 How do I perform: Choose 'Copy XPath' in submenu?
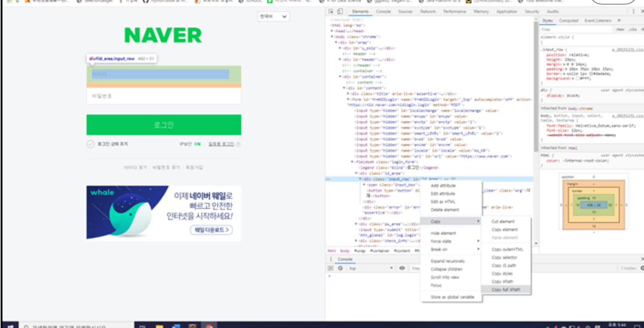click(506, 282)
